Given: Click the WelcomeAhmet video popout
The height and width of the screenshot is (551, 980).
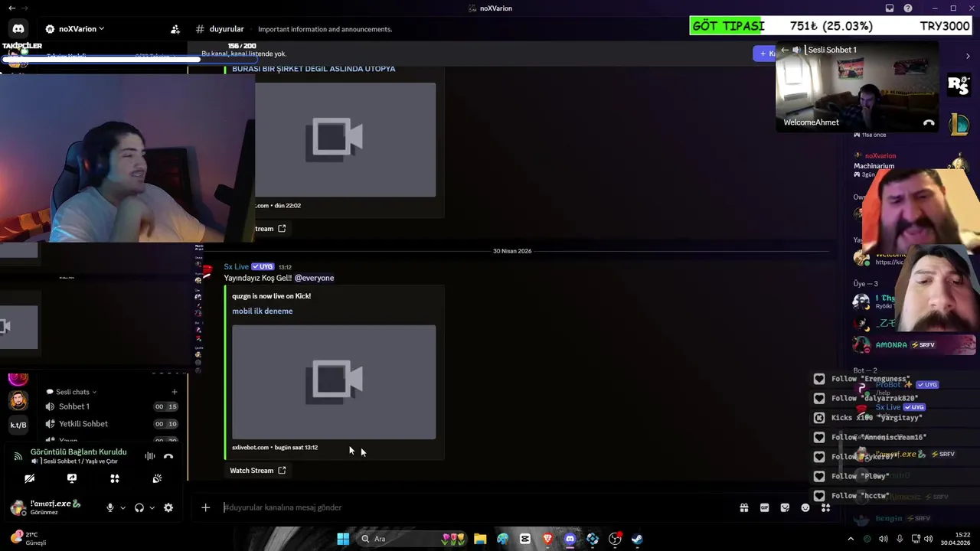Looking at the screenshot, I should point(857,87).
